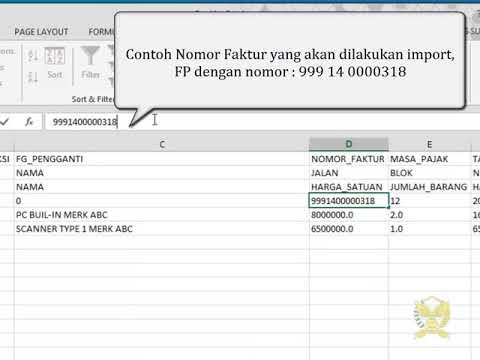Select column E header
This screenshot has width=480, height=360.
(430, 144)
